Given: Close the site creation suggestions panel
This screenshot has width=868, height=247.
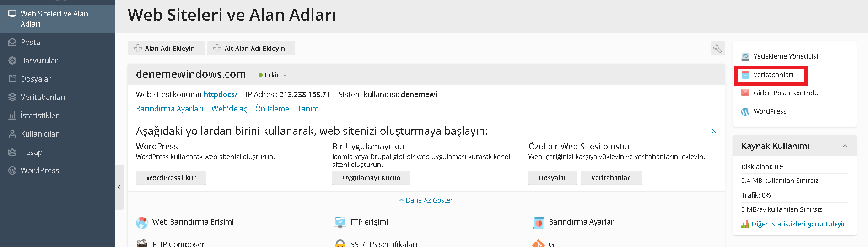Looking at the screenshot, I should tap(714, 131).
